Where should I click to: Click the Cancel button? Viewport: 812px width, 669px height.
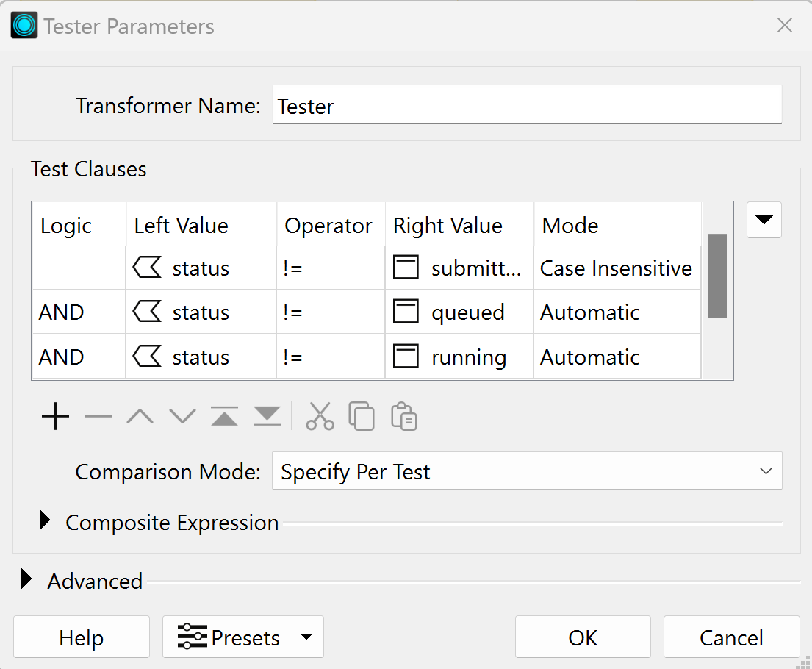click(731, 637)
